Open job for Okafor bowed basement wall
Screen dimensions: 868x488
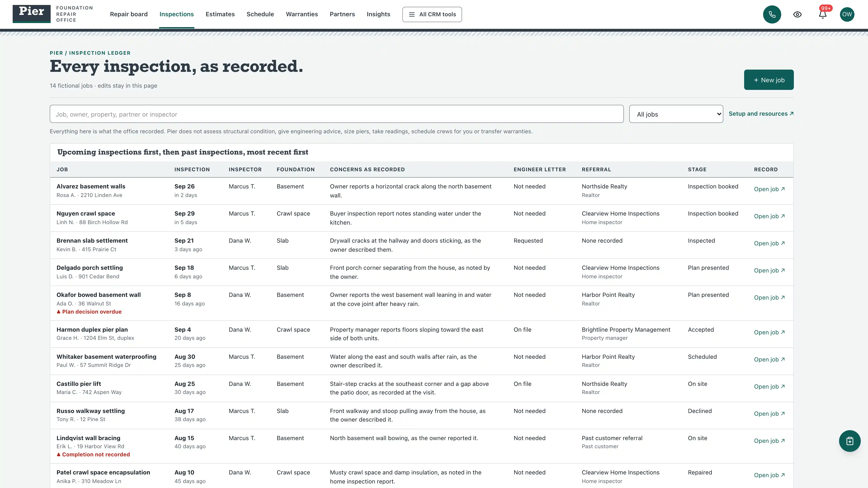coord(769,298)
